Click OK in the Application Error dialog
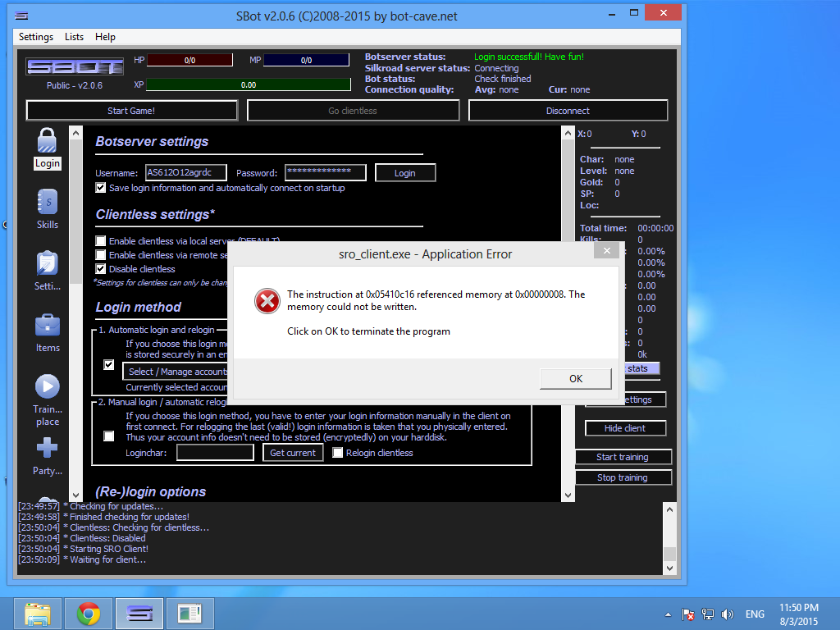This screenshot has height=630, width=840. click(576, 379)
